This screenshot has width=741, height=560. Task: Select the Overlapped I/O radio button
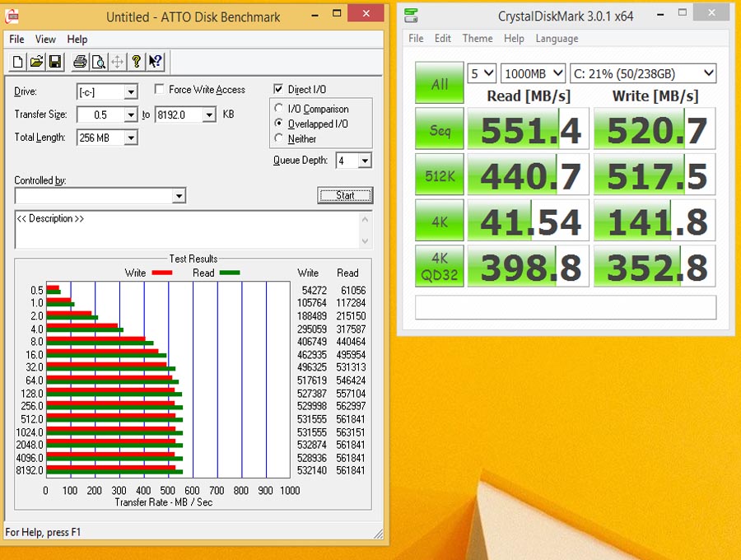coord(279,123)
